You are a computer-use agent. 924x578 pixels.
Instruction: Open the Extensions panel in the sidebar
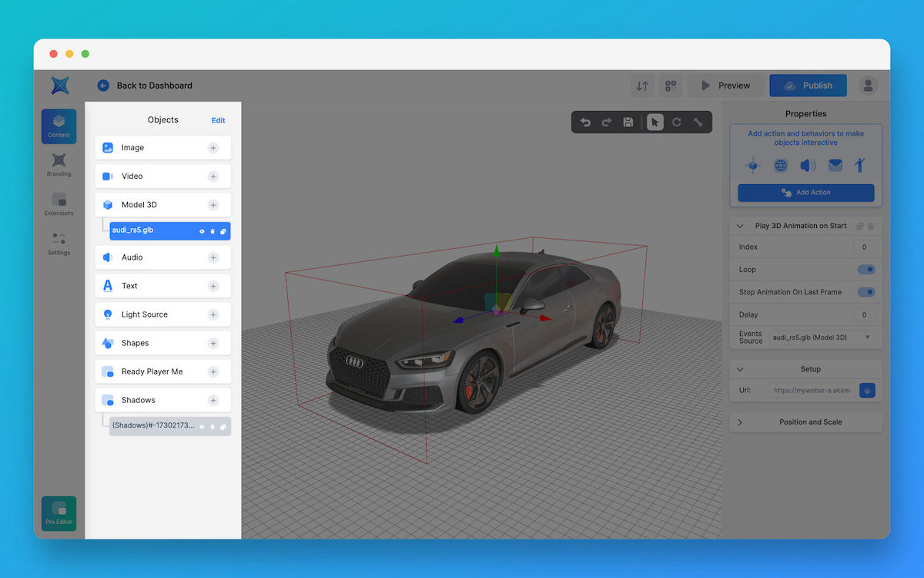[59, 203]
